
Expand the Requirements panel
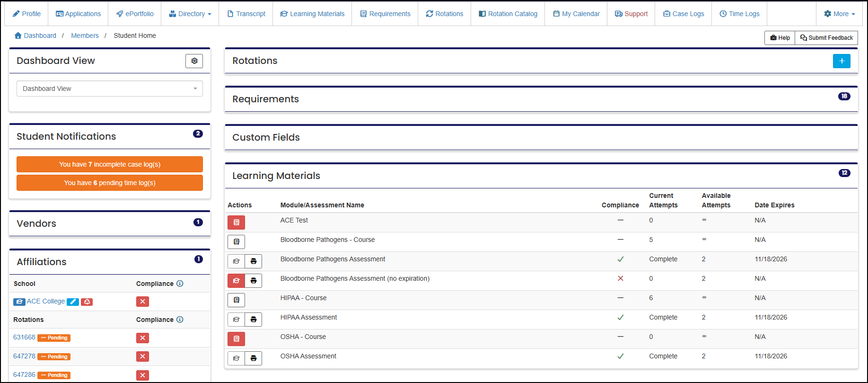(x=541, y=99)
